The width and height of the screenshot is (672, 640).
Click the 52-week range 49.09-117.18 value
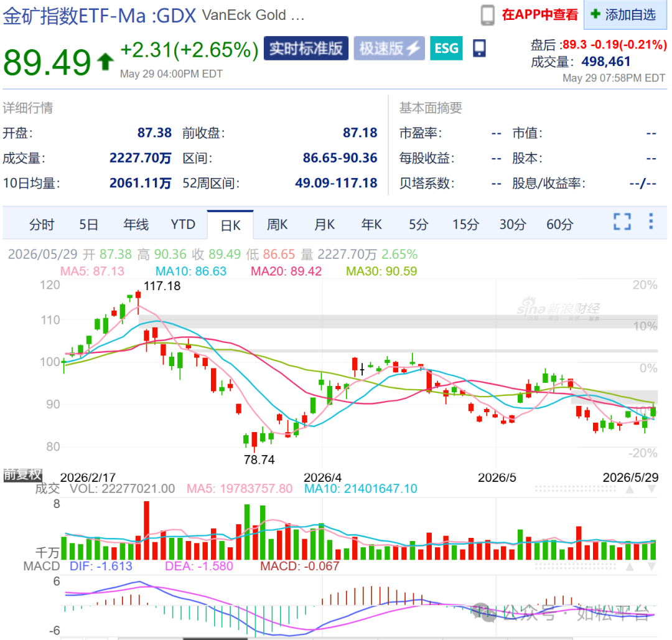tap(336, 184)
